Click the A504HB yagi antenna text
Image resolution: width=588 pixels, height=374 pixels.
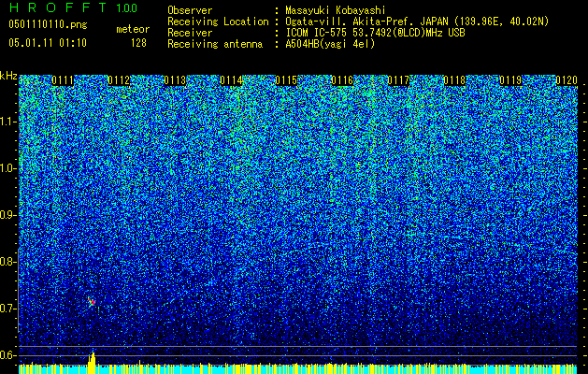click(330, 44)
